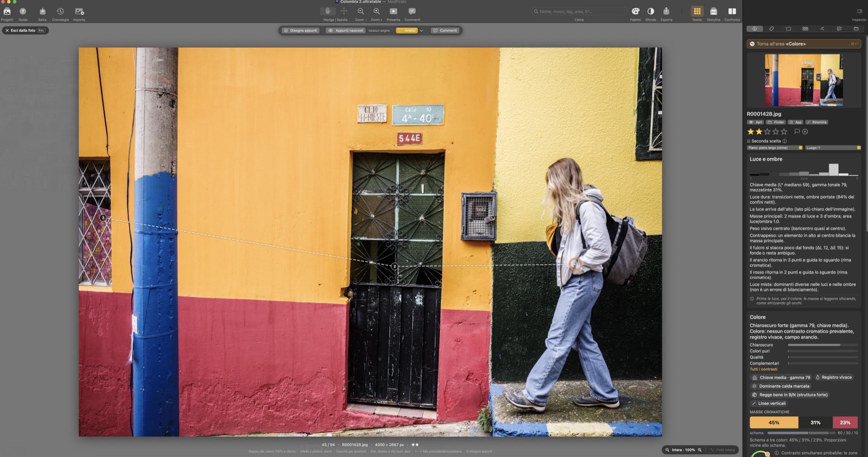Viewport: 868px width, 457px height.
Task: Open the Intera · 100% zoom control
Action: (x=683, y=450)
